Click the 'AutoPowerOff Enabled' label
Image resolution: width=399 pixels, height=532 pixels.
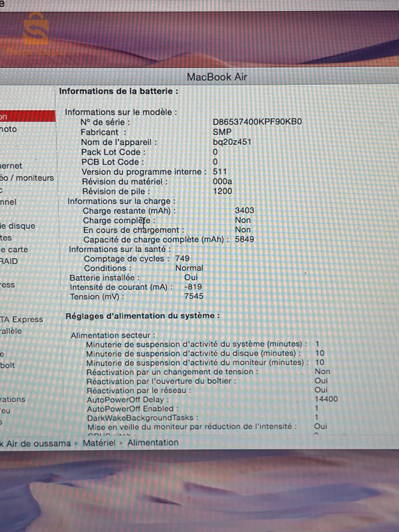click(x=133, y=409)
